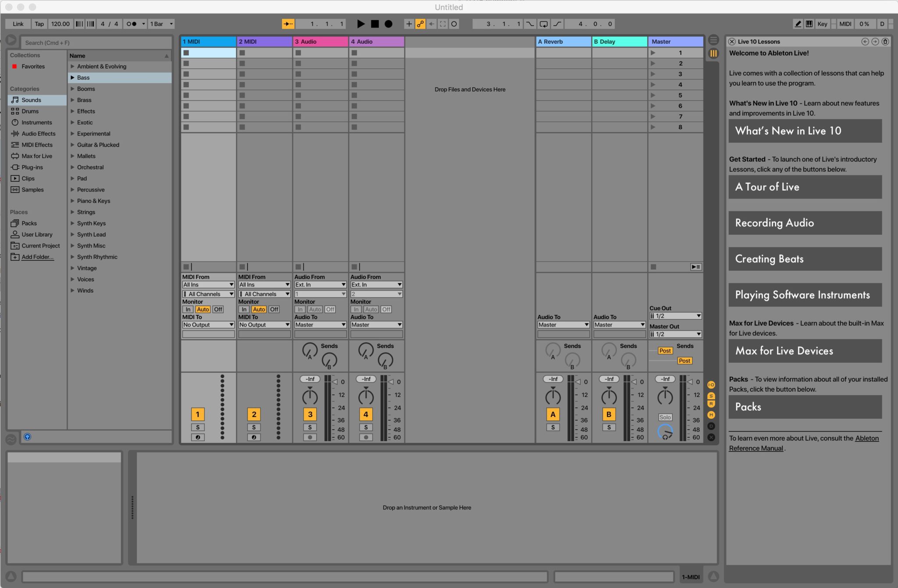Click Automation Arm link icon
This screenshot has height=588, width=898.
pyautogui.click(x=420, y=24)
